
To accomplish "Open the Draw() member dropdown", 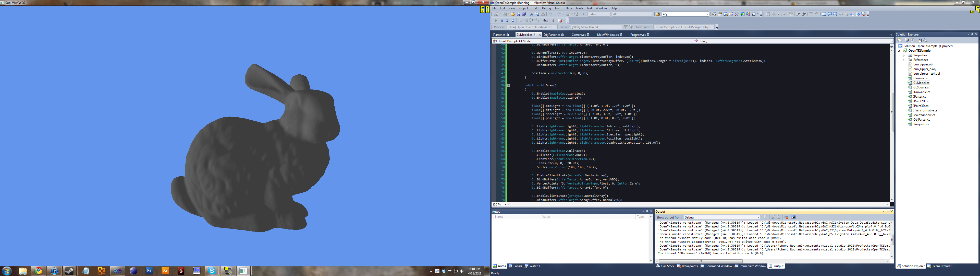I will click(x=794, y=41).
